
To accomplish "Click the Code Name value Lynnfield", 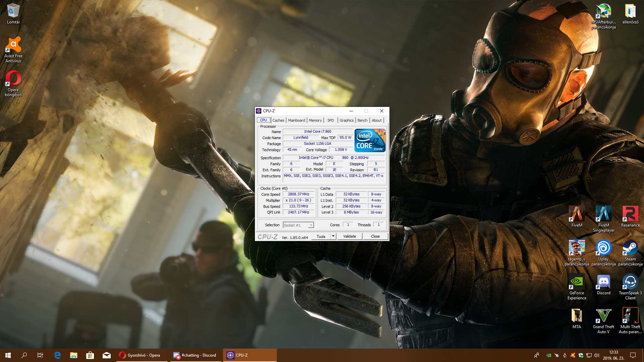I will pyautogui.click(x=301, y=137).
